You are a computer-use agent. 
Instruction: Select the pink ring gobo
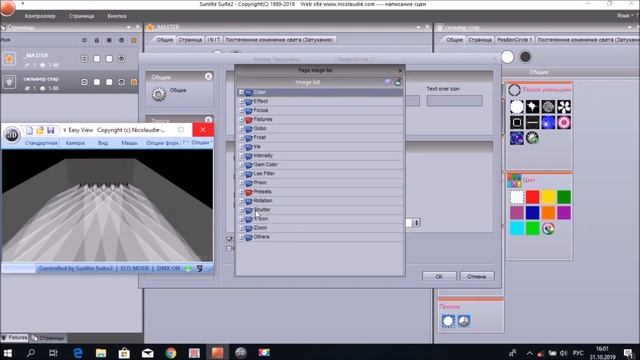click(564, 122)
